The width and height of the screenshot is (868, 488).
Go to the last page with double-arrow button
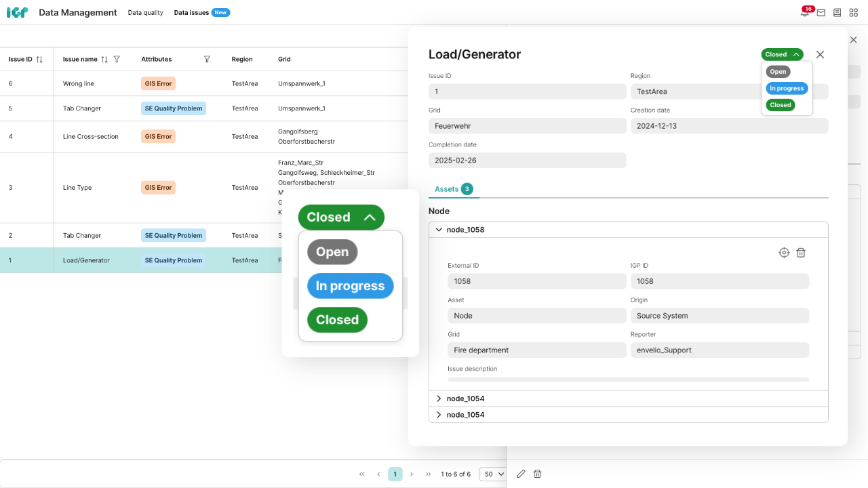[428, 474]
